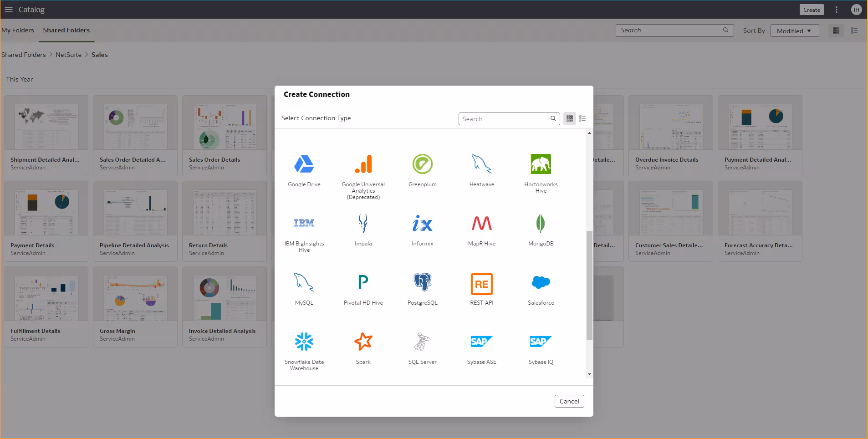Open Customer Sales Detailed workbook

point(671,221)
